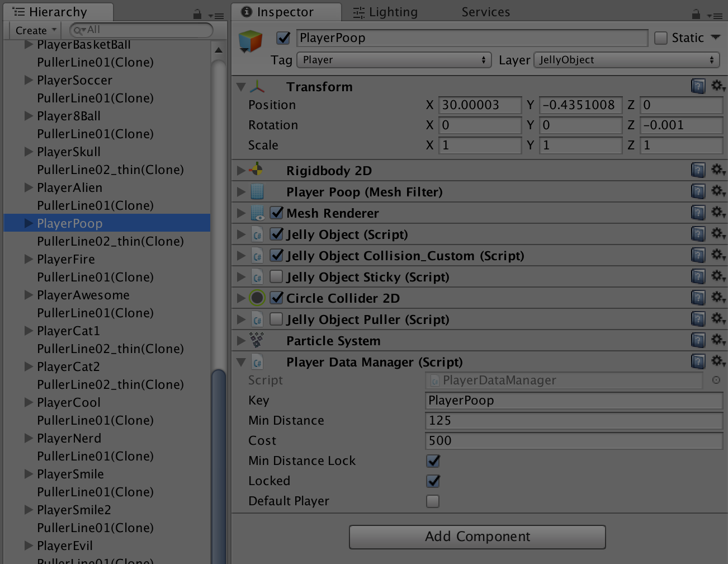This screenshot has width=728, height=564.
Task: Expand PlayerFire in the Hierarchy
Action: 29,259
